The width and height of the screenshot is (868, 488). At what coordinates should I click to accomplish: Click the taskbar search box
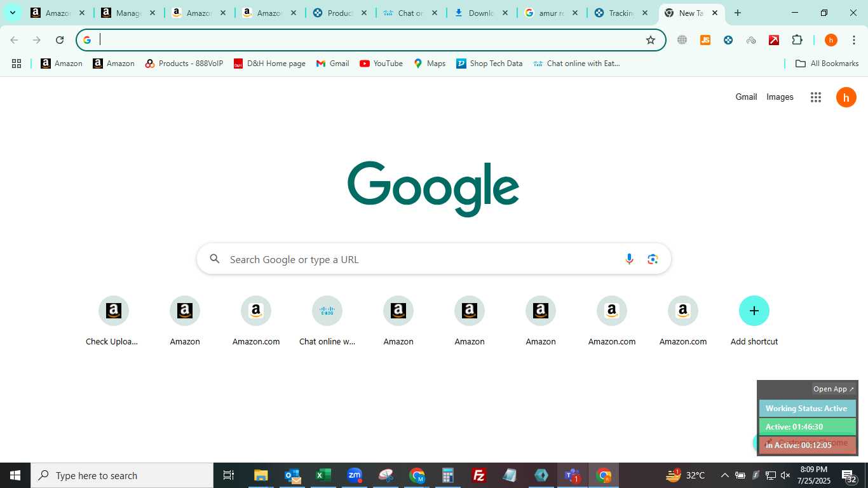(x=122, y=475)
